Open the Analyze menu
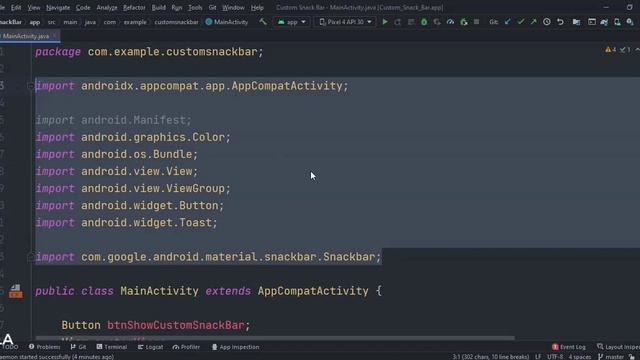Screen dimensions: 640x360 point(107,7)
